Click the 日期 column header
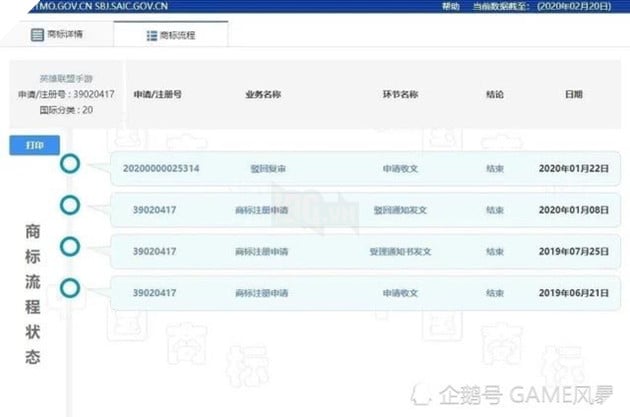 [574, 94]
